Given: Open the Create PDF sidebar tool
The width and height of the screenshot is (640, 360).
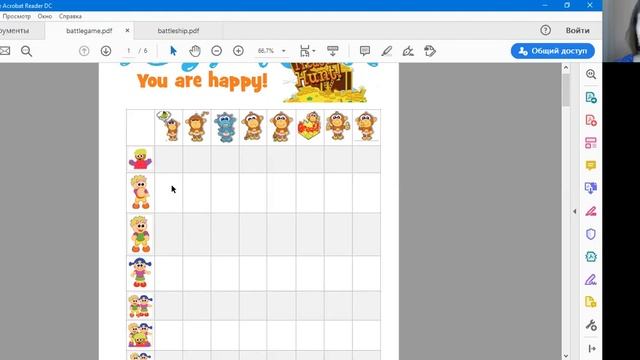Looking at the screenshot, I should (591, 120).
